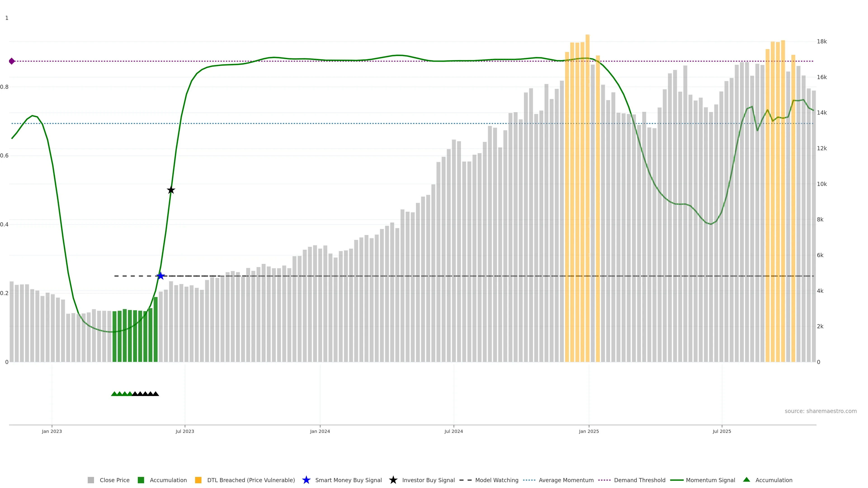Click the Jan 2024 axis label

coord(320,431)
